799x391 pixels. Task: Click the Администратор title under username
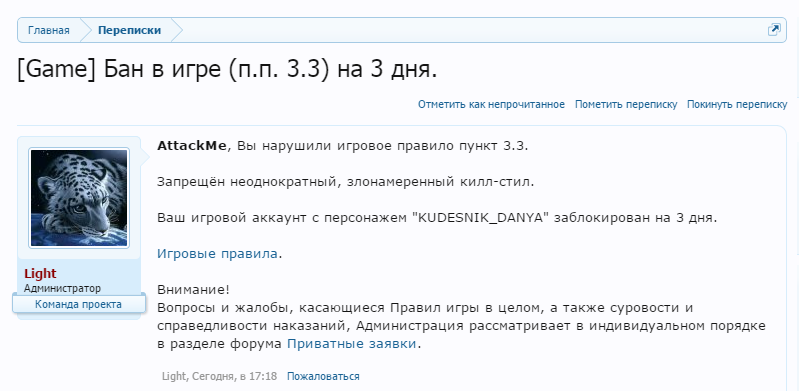62,289
